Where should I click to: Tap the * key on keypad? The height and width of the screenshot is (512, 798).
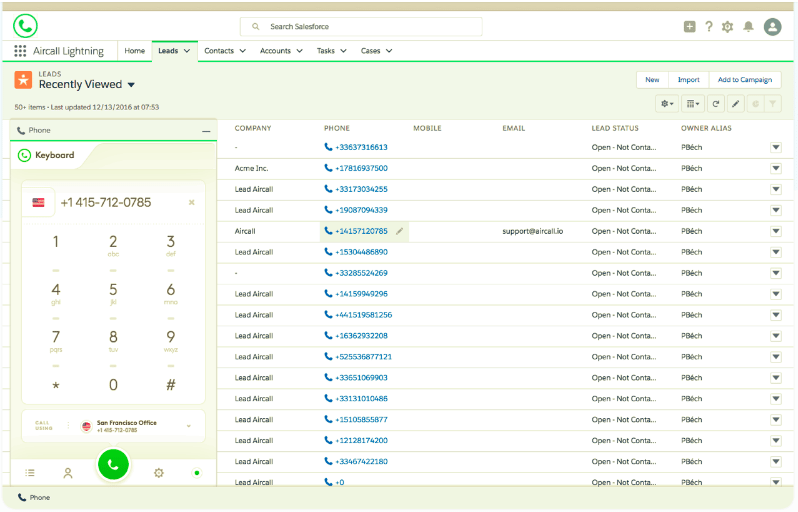[x=55, y=385]
